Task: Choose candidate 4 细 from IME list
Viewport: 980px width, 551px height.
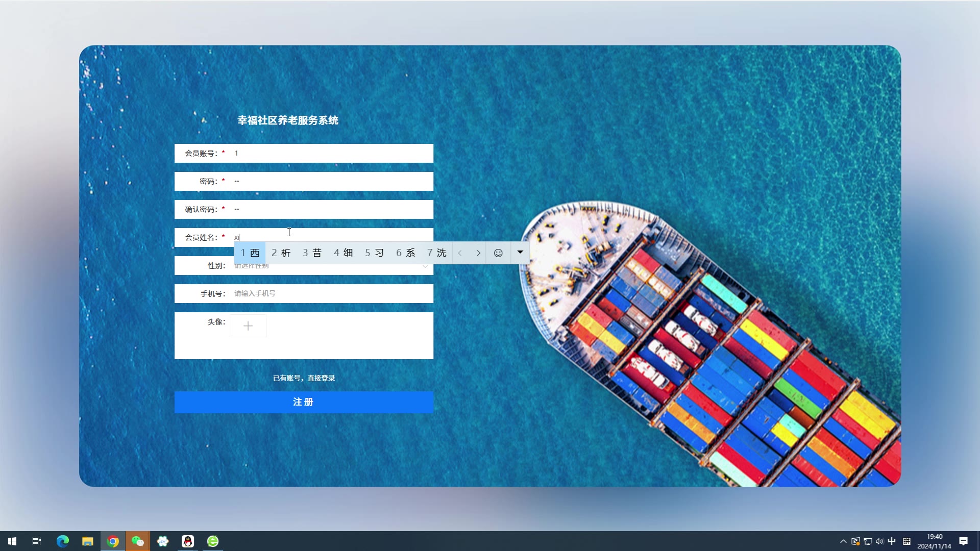Action: pyautogui.click(x=344, y=253)
